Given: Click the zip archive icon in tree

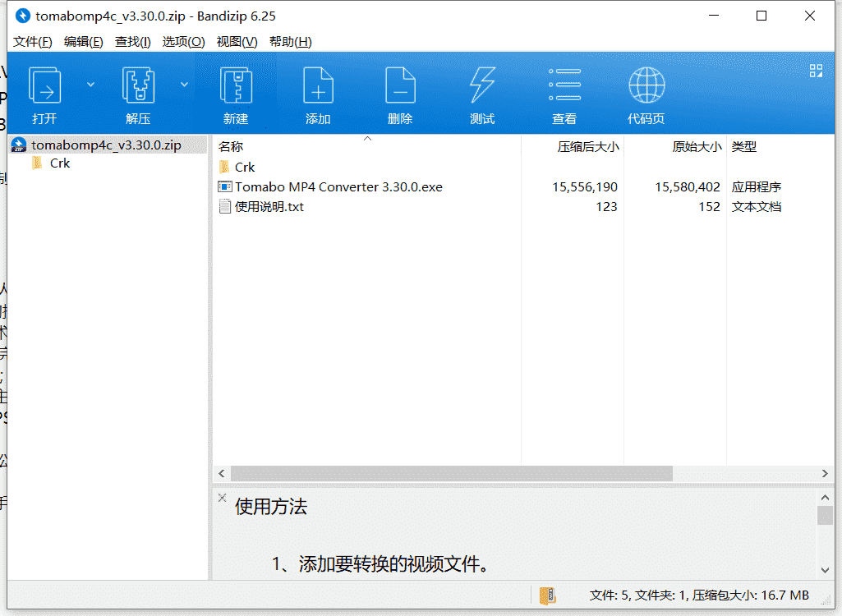Looking at the screenshot, I should 19,145.
